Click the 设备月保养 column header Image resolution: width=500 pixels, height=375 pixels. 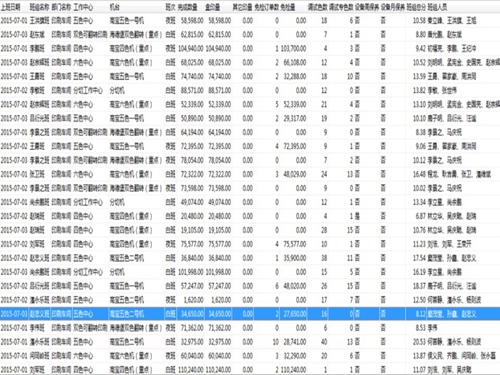(x=393, y=7)
